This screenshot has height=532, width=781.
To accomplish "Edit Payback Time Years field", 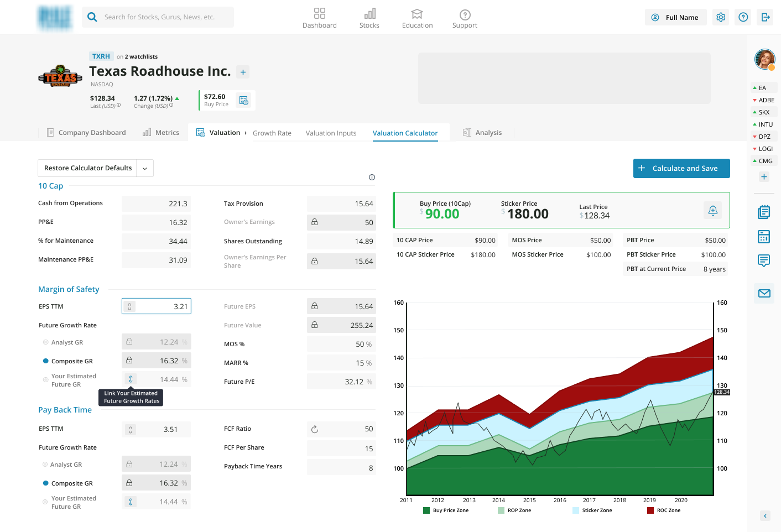I will click(341, 468).
